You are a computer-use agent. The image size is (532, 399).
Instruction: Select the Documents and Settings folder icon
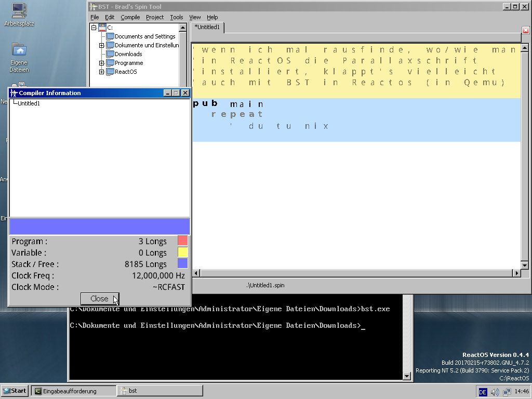[x=110, y=36]
